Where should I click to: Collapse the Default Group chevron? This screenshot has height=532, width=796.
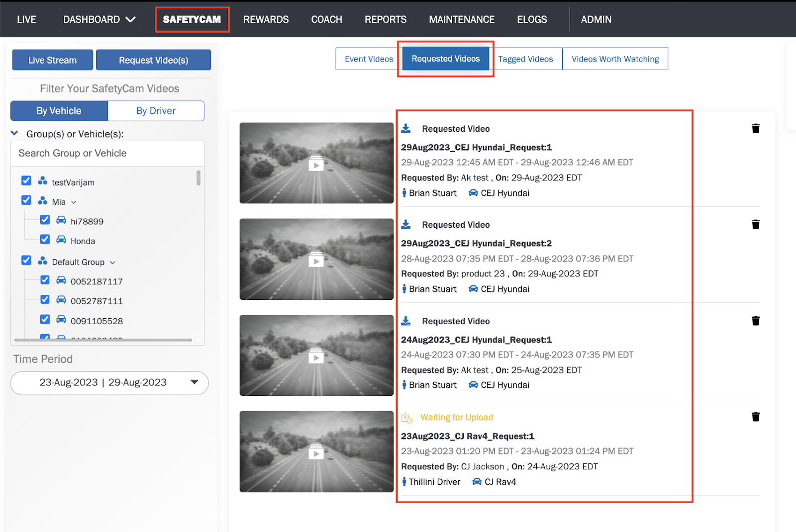coord(112,263)
